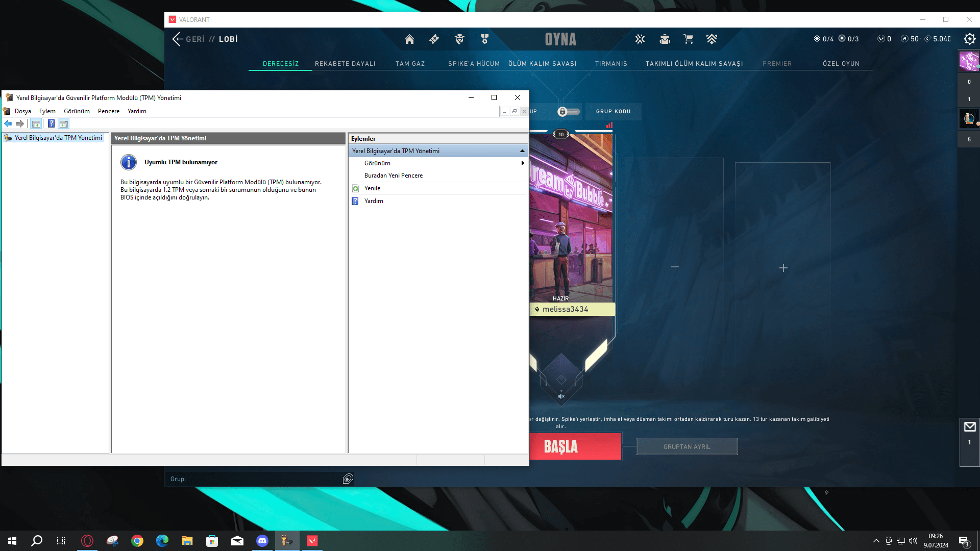This screenshot has width=980, height=551.
Task: Open Opera browser from taskbar
Action: pyautogui.click(x=87, y=541)
